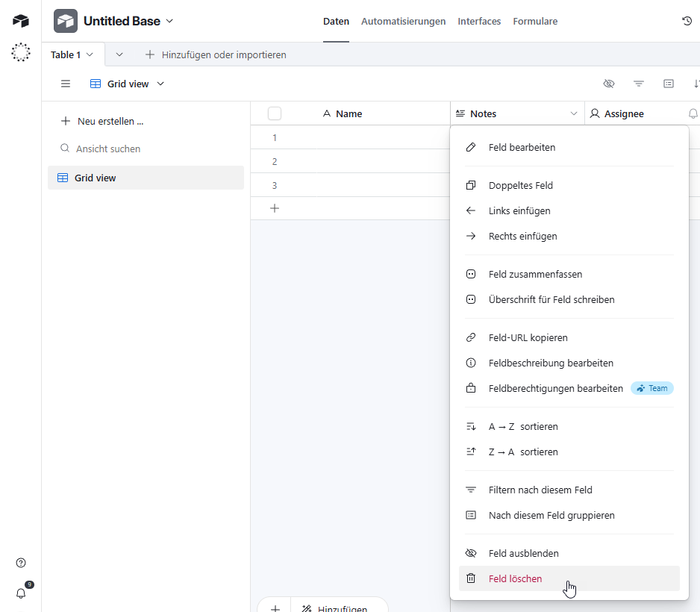Switch to the Automatisierungen tab
The width and height of the screenshot is (700, 612).
(x=403, y=21)
